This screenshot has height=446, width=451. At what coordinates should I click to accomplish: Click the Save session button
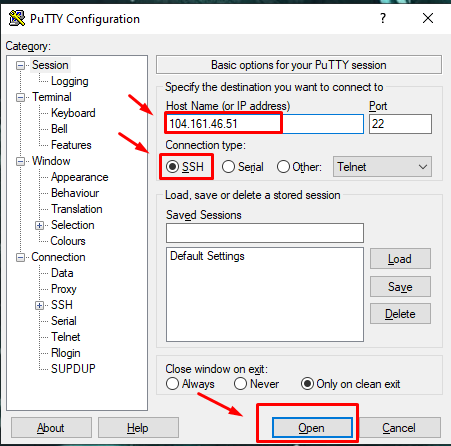(400, 287)
